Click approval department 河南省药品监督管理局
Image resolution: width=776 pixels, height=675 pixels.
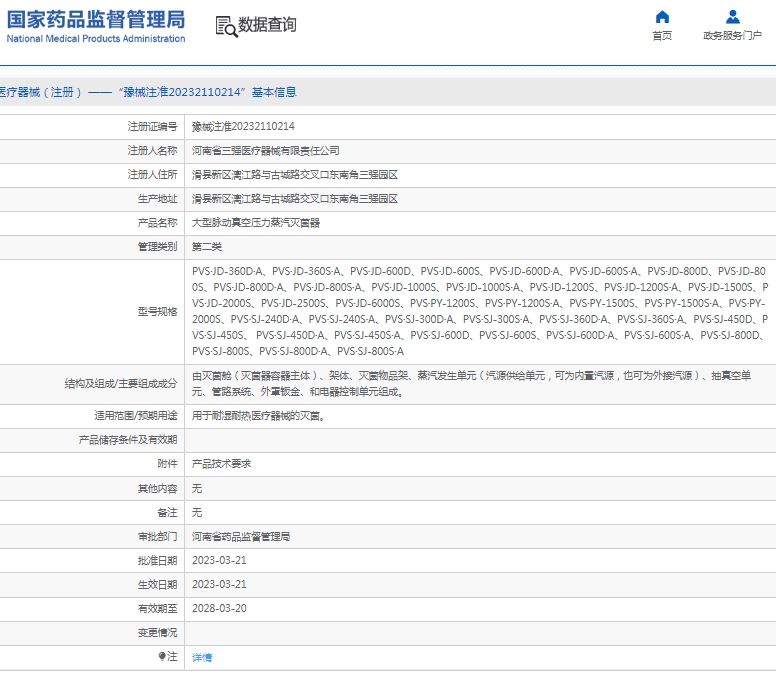pos(241,537)
